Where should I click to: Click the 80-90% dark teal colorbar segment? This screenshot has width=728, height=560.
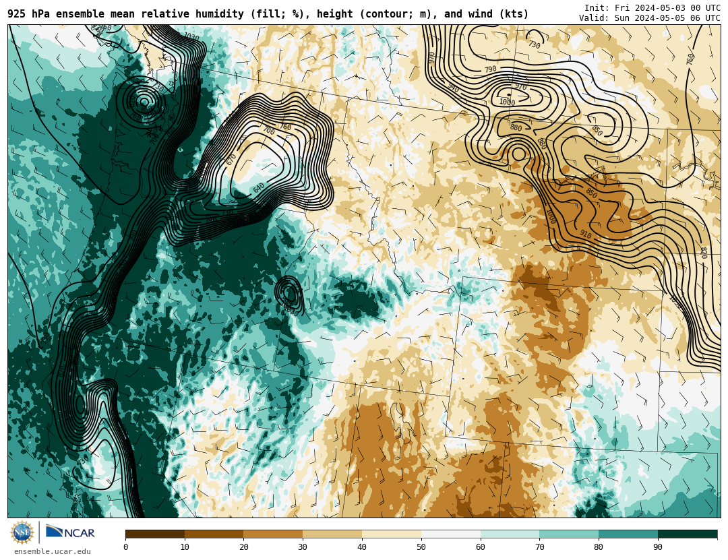click(x=628, y=534)
